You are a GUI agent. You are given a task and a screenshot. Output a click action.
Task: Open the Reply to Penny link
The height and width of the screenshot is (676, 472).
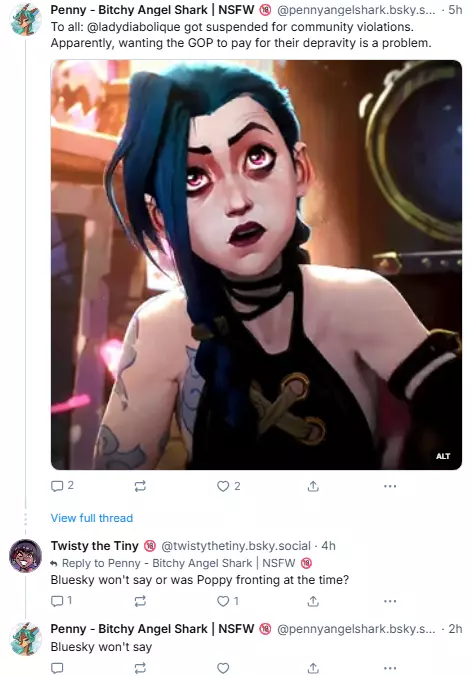tap(181, 563)
